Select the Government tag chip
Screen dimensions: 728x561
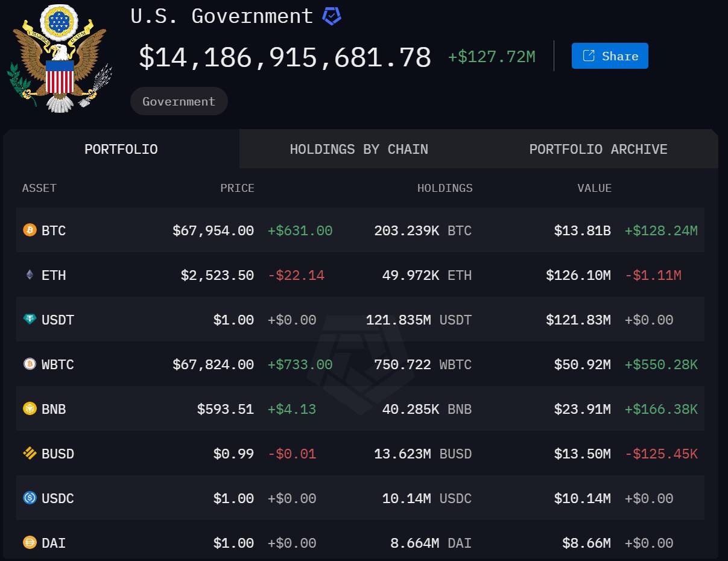[179, 101]
